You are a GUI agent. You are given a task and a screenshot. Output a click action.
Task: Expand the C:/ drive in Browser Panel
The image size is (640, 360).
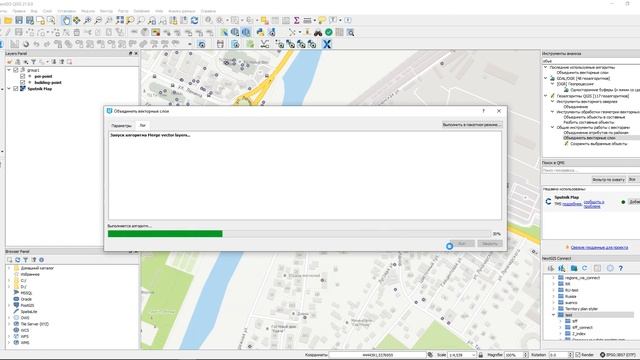(9, 280)
